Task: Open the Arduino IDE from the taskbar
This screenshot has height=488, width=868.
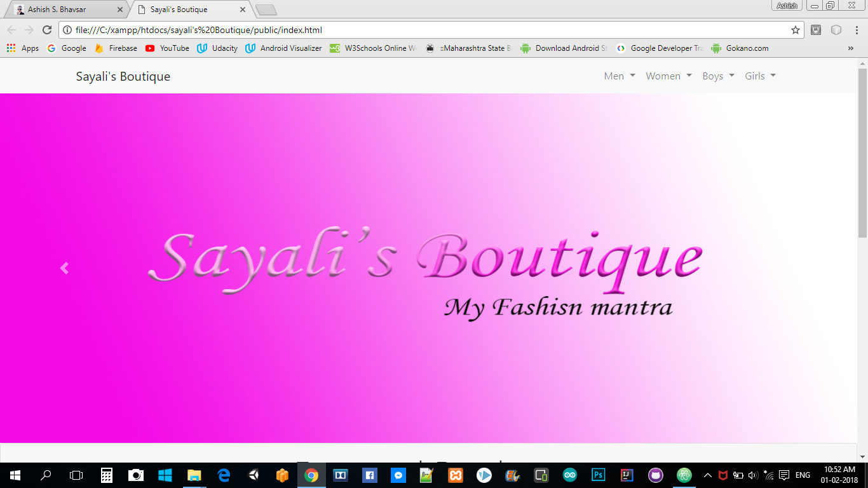Action: point(569,475)
